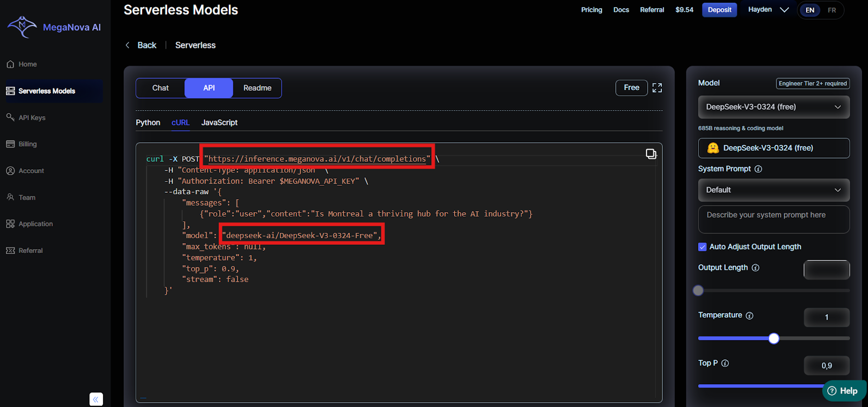Image resolution: width=868 pixels, height=407 pixels.
Task: Click the Application grid icon
Action: [10, 224]
